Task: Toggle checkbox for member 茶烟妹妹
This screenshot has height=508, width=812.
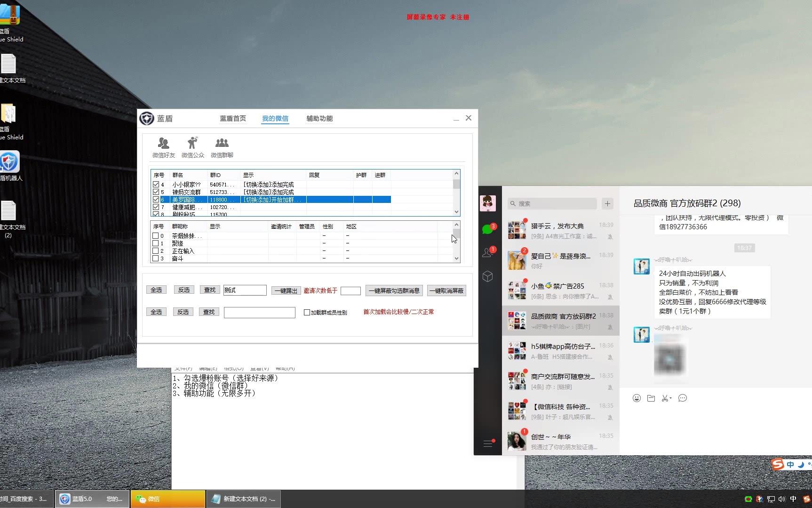Action: click(x=155, y=236)
